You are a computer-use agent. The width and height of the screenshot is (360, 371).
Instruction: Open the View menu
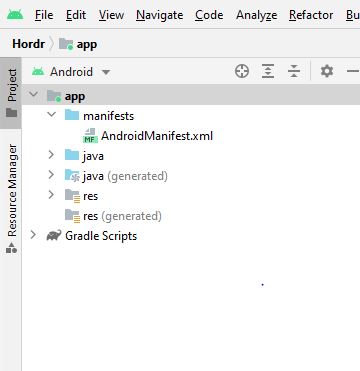pyautogui.click(x=111, y=15)
